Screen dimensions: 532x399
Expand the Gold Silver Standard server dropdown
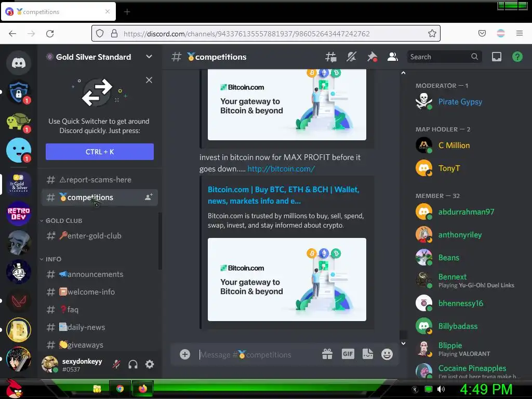tap(149, 57)
